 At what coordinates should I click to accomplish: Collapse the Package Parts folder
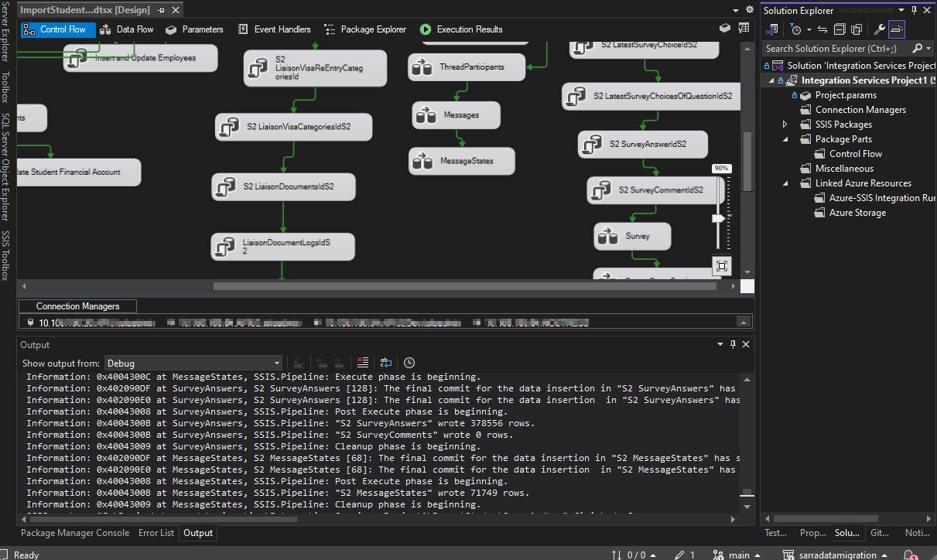tap(785, 139)
